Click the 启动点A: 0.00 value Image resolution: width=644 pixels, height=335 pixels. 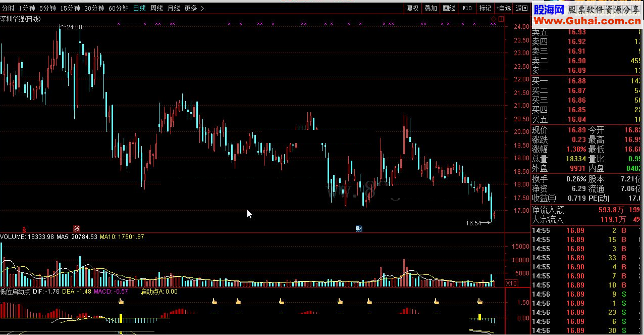159,291
